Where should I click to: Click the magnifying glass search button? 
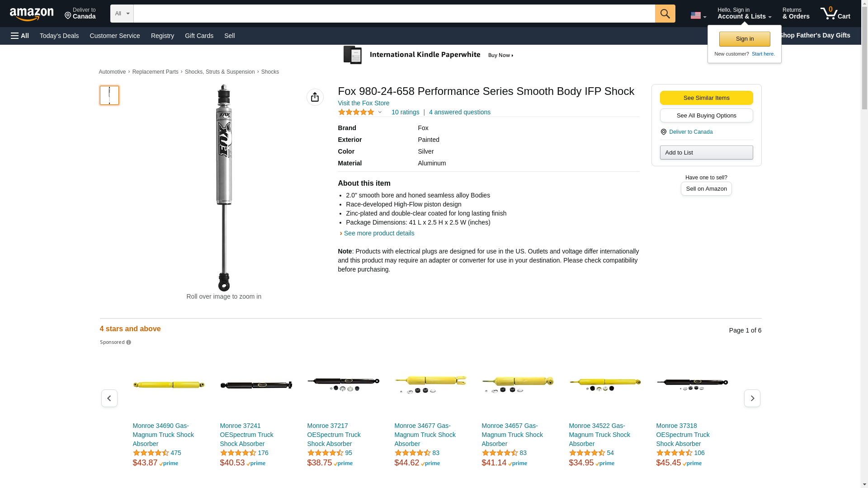(665, 14)
